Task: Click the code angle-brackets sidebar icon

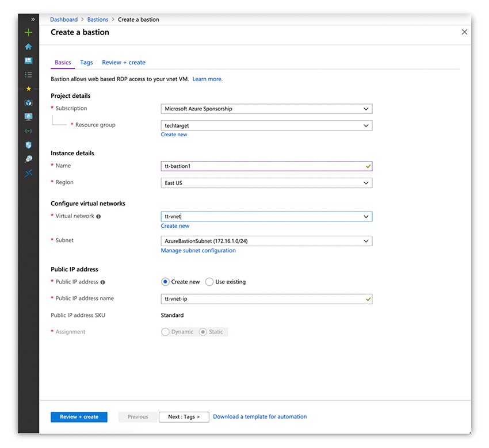Action: [28, 131]
